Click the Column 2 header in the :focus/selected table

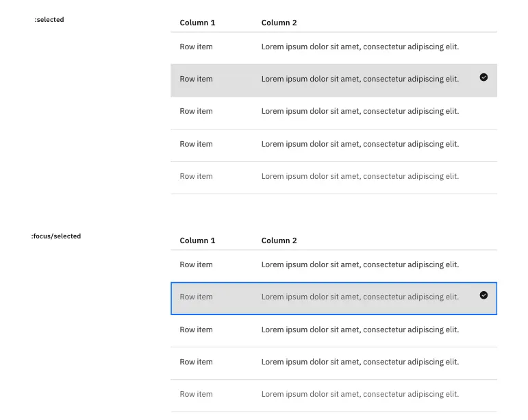point(279,240)
